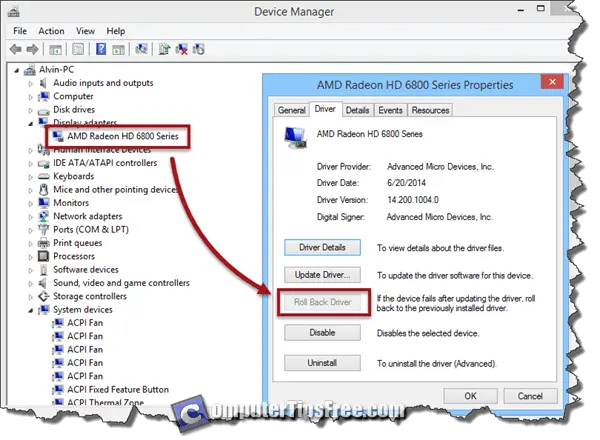The image size is (600, 440).
Task: Switch to the General tab
Action: [x=292, y=110]
